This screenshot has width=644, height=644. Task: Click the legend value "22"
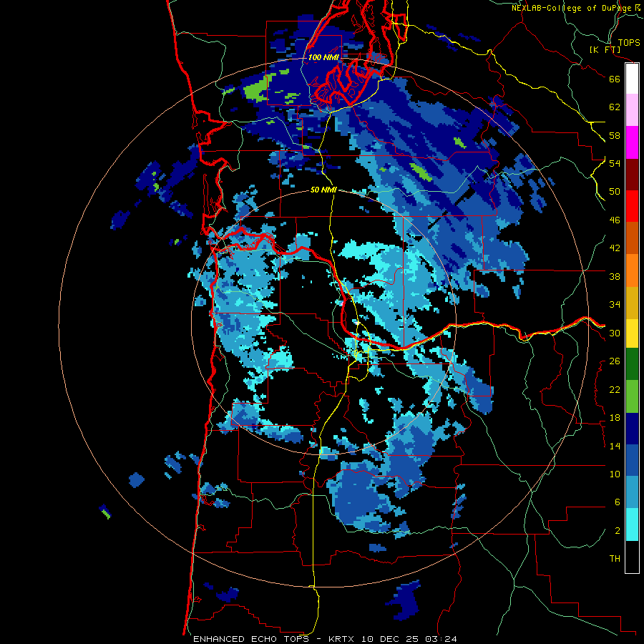[x=615, y=390]
